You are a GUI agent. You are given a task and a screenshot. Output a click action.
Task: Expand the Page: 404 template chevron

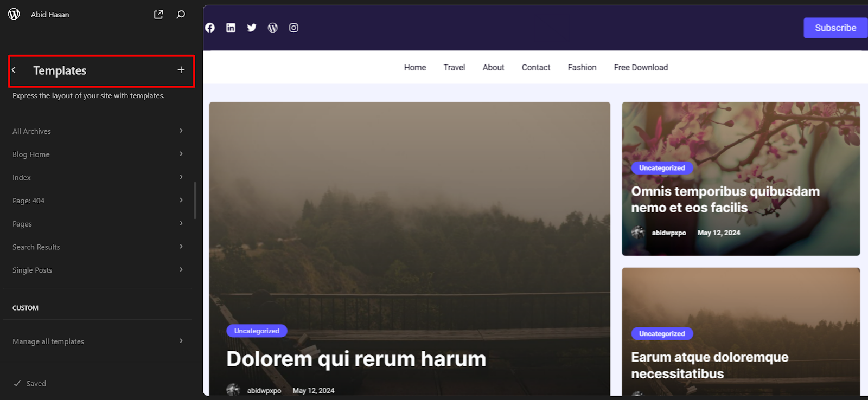coord(181,200)
